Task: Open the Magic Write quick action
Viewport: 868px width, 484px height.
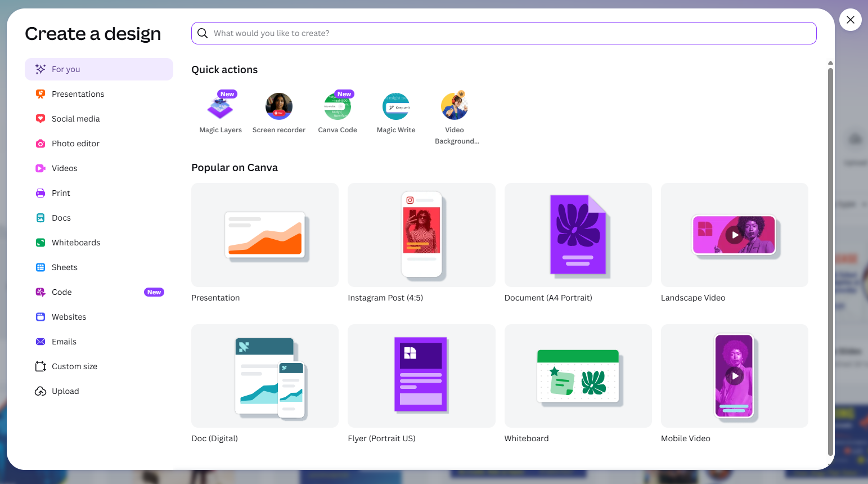Action: pos(396,106)
